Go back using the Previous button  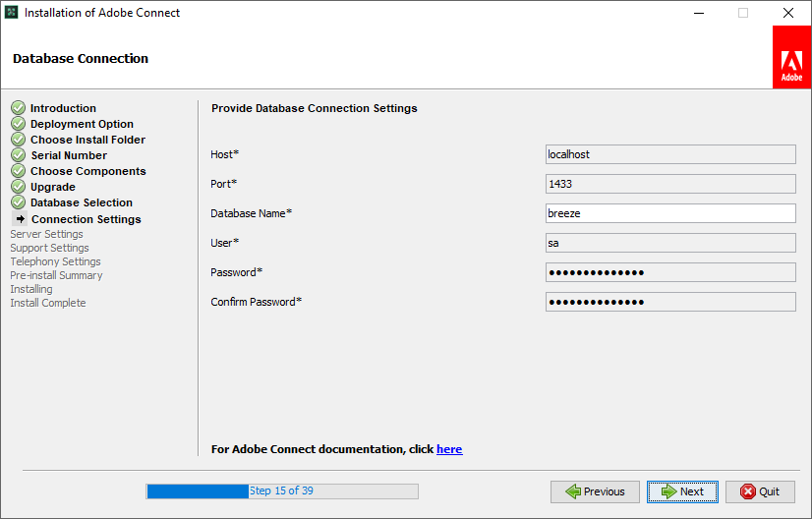coord(595,491)
